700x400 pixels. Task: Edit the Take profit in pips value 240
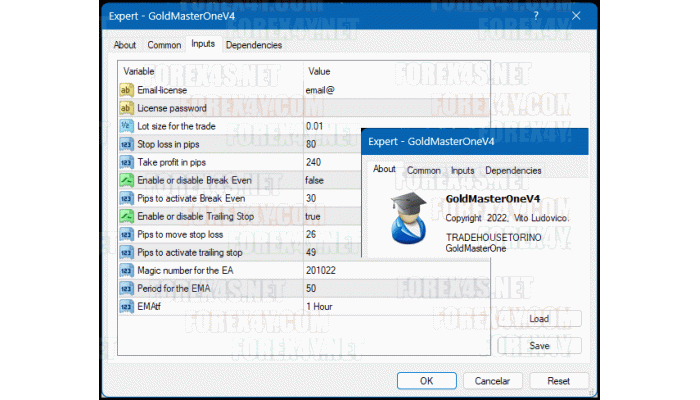point(314,162)
